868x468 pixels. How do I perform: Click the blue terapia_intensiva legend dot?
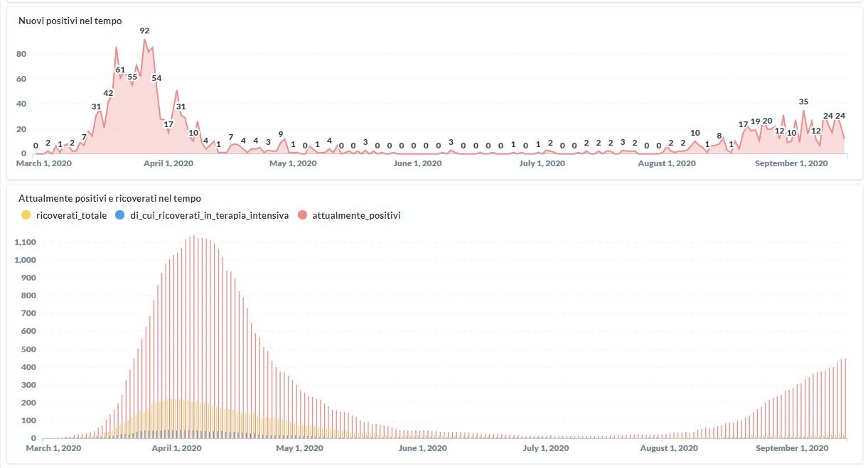coord(122,215)
